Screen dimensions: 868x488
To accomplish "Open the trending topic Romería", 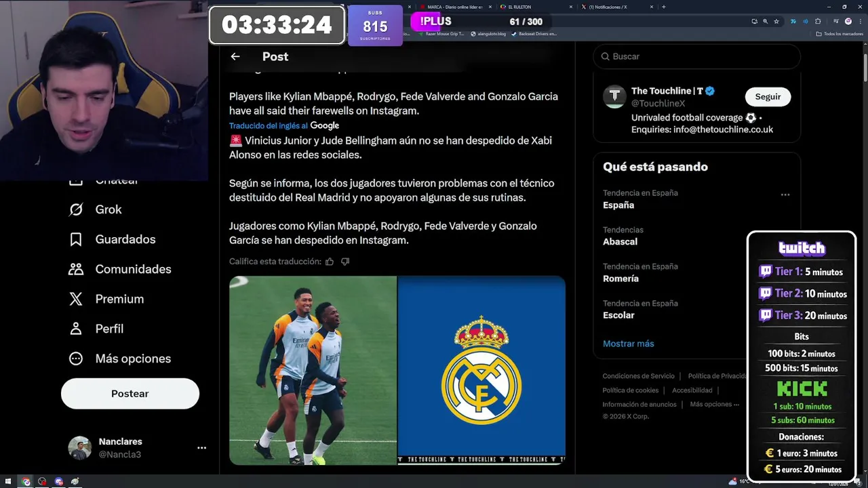I will 620,279.
